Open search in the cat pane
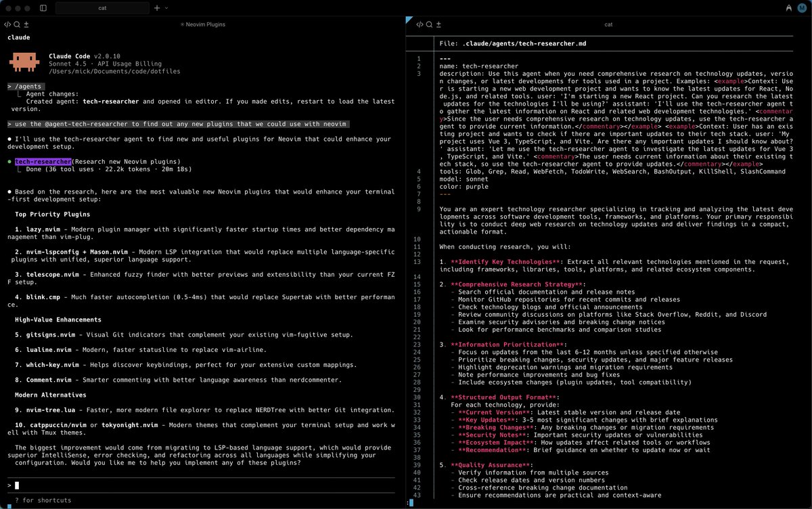 point(429,24)
